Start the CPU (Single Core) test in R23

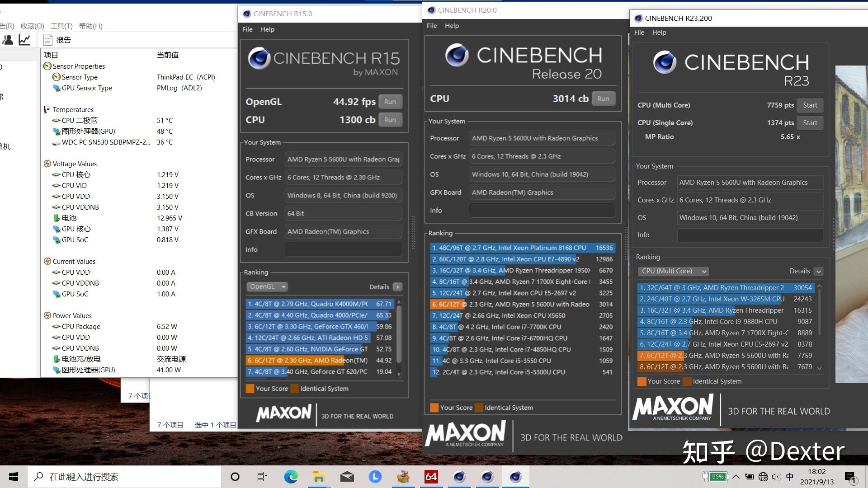(810, 123)
